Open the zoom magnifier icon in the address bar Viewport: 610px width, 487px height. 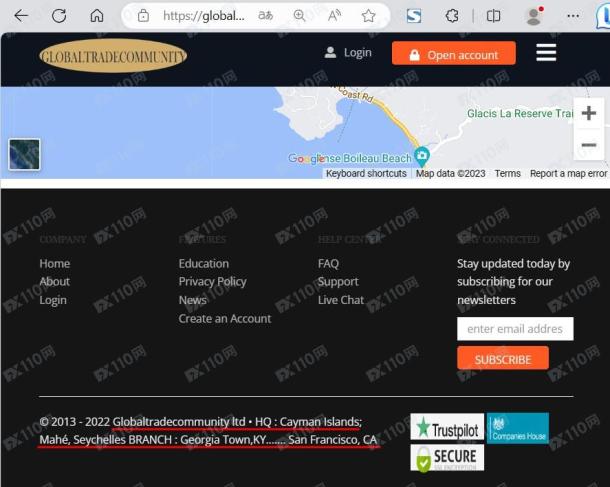(300, 16)
